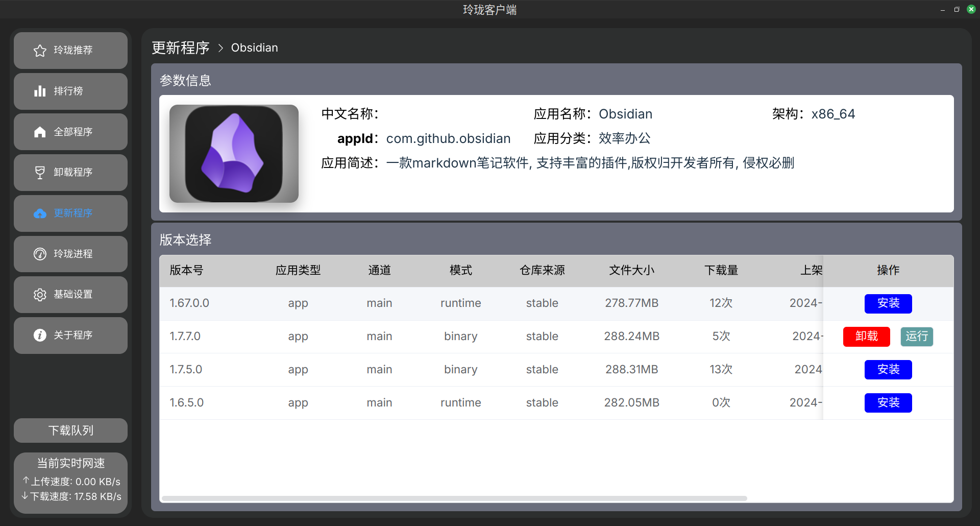This screenshot has width=980, height=526.
Task: Open 基础设置 settings page
Action: (70, 295)
